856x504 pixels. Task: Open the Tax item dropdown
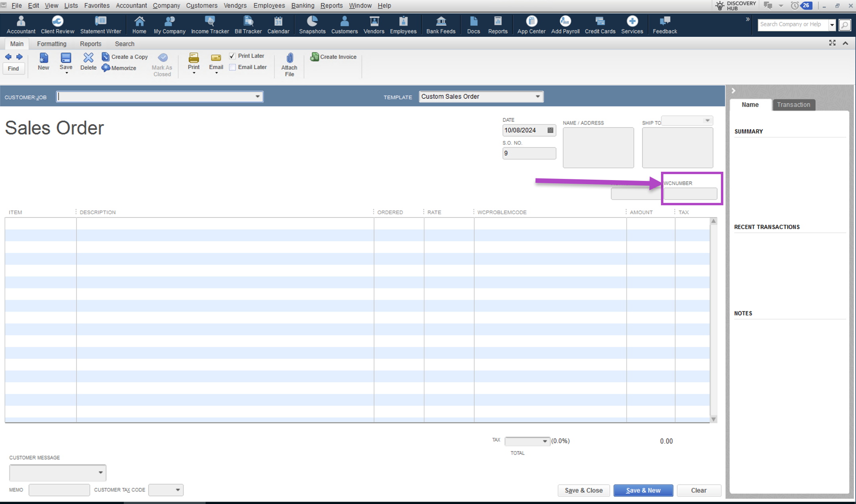(x=544, y=441)
